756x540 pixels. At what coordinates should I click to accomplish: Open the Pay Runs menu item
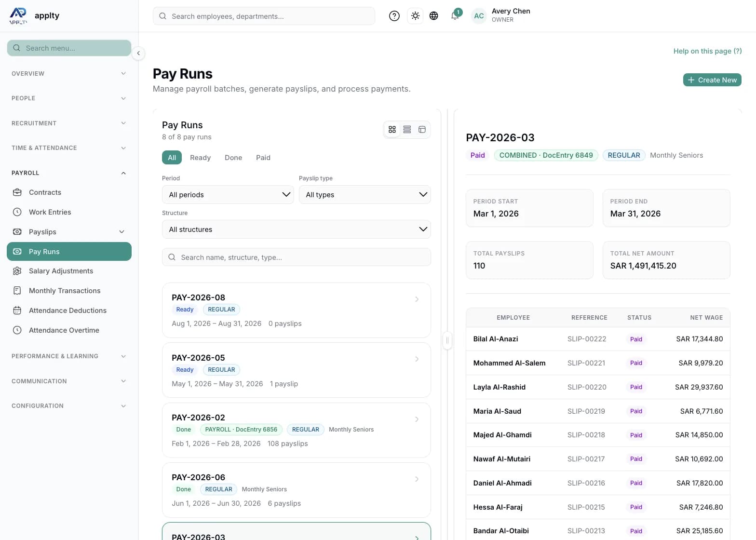[69, 252]
